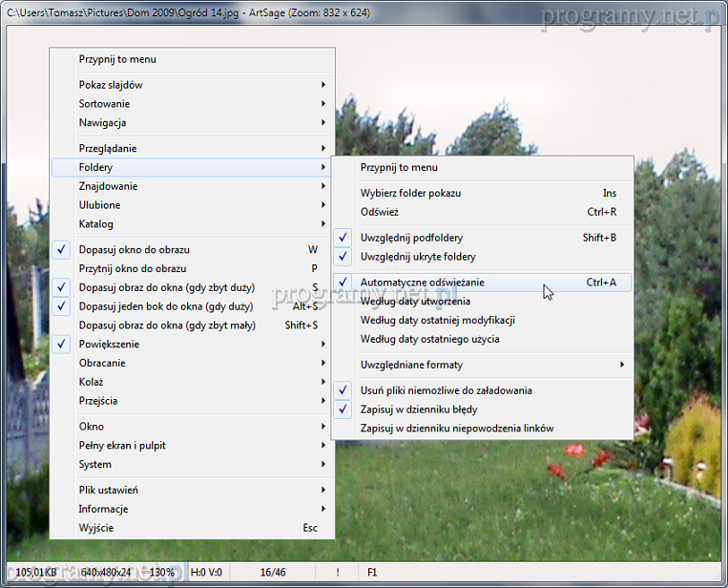The width and height of the screenshot is (728, 588).
Task: Select Wybierz folder pokazu
Action: pyautogui.click(x=410, y=193)
